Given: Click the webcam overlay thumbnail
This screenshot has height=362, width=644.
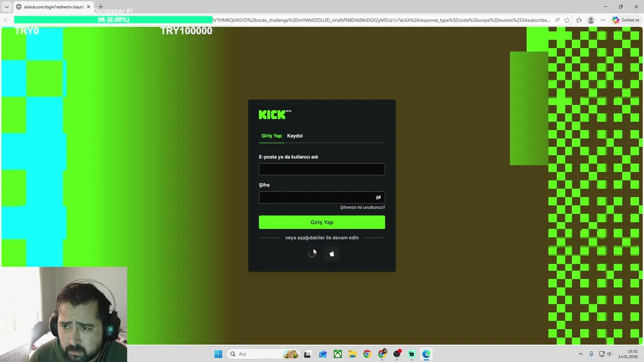Looking at the screenshot, I should 63,314.
